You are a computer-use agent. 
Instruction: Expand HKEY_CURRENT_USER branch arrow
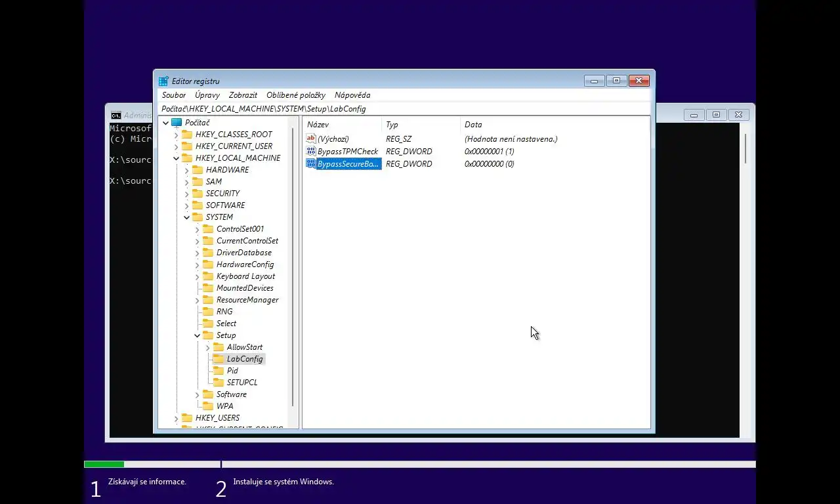177,146
